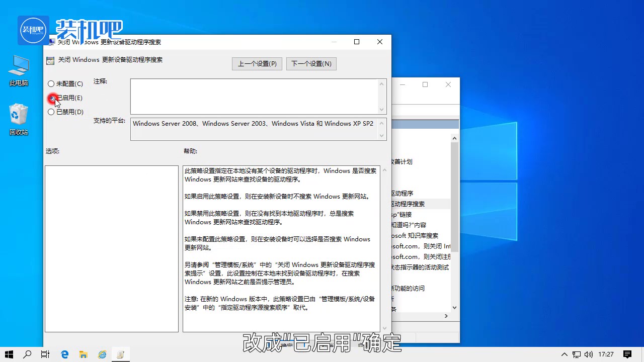This screenshot has width=644, height=362.
Task: Open File Explorer from the taskbar
Action: (84, 354)
